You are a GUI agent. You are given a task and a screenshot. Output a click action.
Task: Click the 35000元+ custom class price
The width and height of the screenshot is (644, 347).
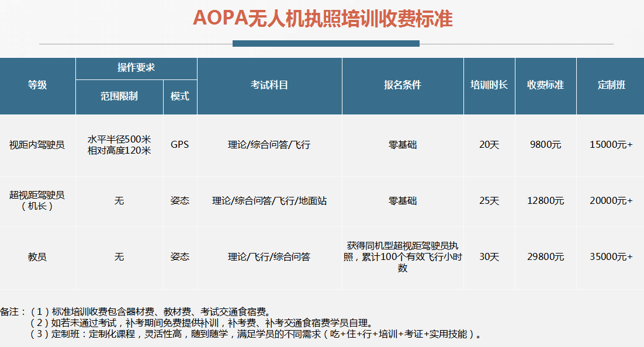pos(611,256)
